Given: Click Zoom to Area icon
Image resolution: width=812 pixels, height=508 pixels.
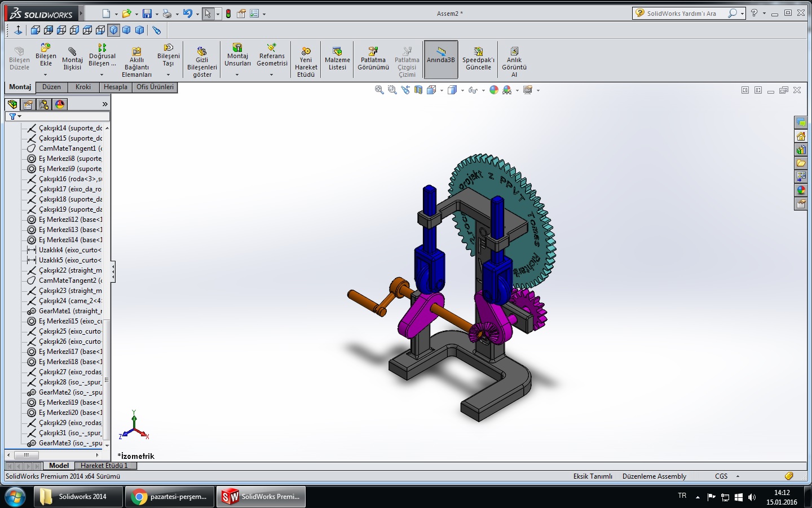Looking at the screenshot, I should [x=392, y=90].
